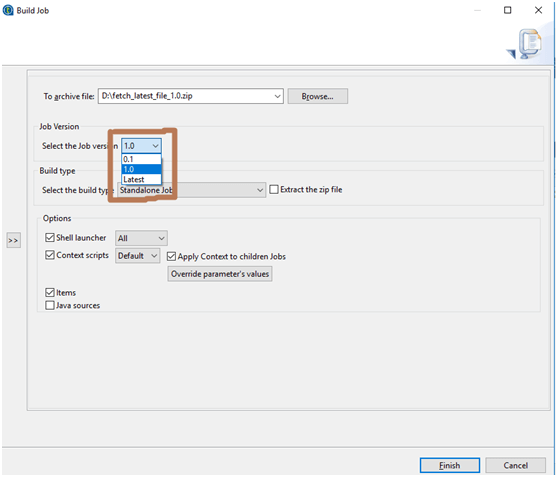
Task: Click the export wizard banner icon
Action: coord(526,44)
